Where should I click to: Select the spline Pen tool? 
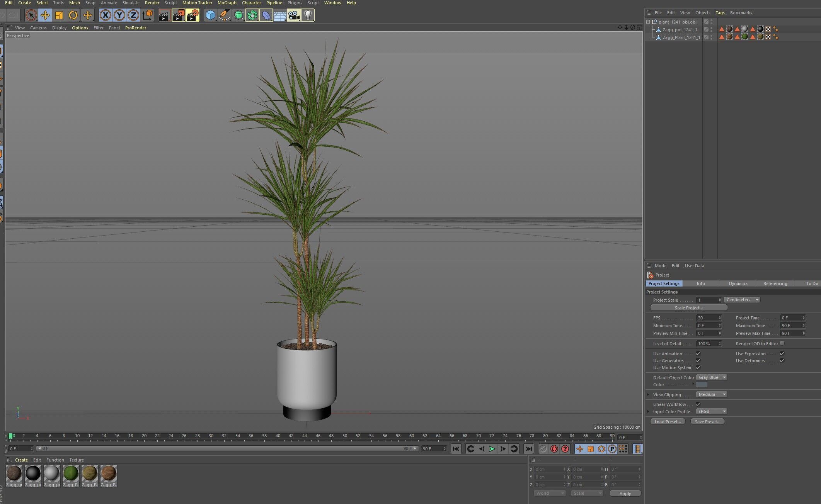[224, 15]
